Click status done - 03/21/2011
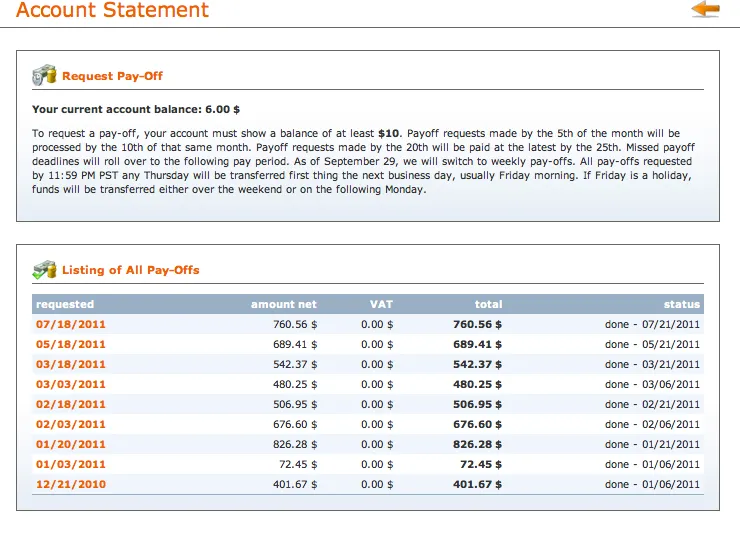 tap(652, 364)
